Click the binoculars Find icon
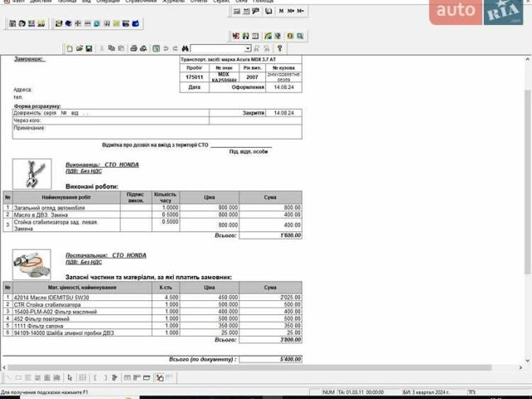This screenshot has height=399, width=532. (184, 49)
